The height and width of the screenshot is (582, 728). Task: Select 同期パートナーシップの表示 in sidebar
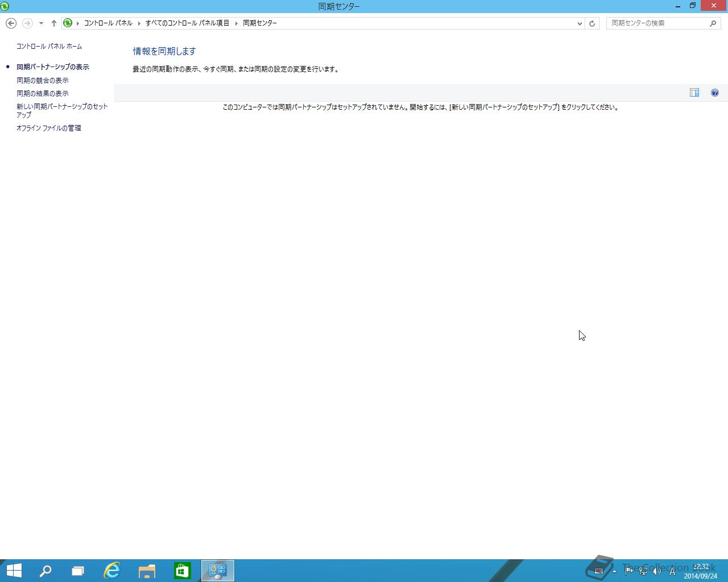point(53,67)
